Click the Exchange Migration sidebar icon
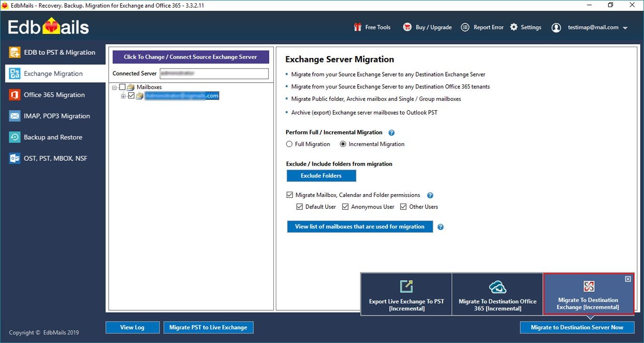Screen dimensions: 644x343 pyautogui.click(x=15, y=74)
